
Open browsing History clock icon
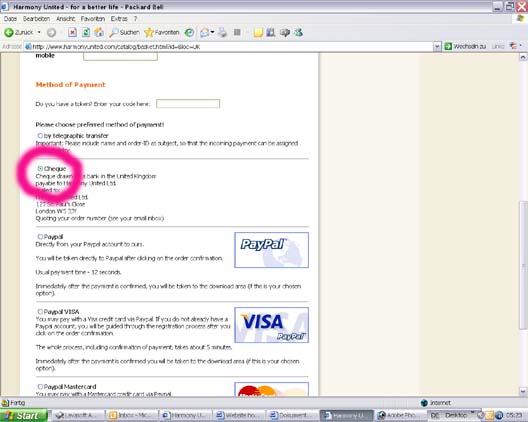[x=189, y=32]
